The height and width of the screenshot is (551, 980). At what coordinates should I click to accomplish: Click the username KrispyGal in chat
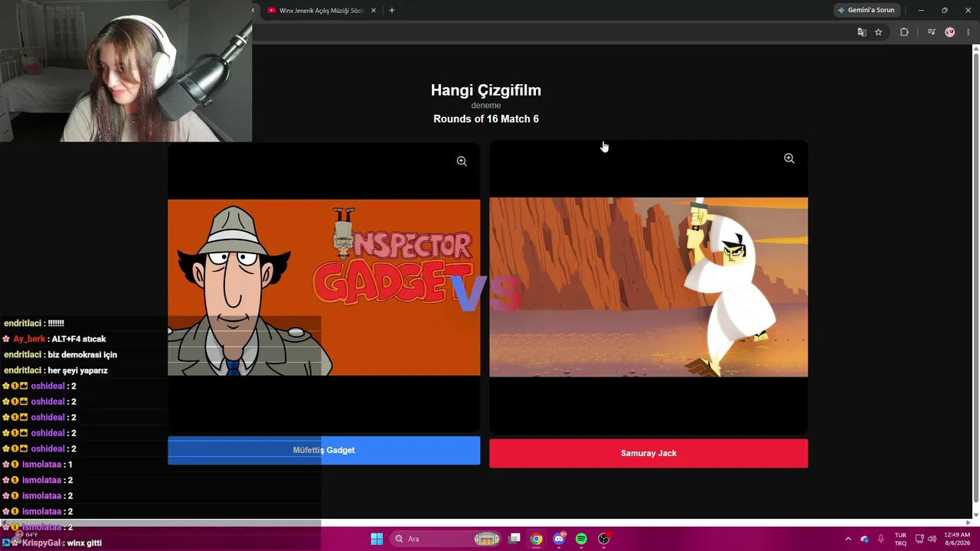click(x=41, y=543)
